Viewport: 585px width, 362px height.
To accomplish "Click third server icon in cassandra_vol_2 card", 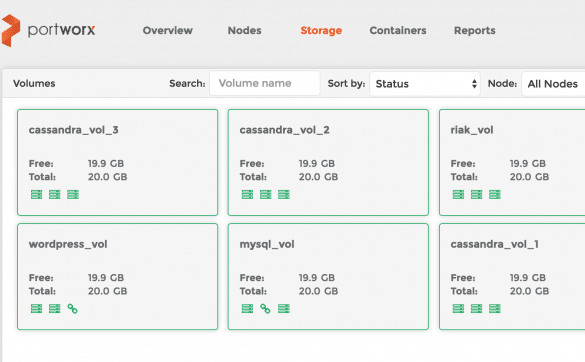I will (x=284, y=194).
